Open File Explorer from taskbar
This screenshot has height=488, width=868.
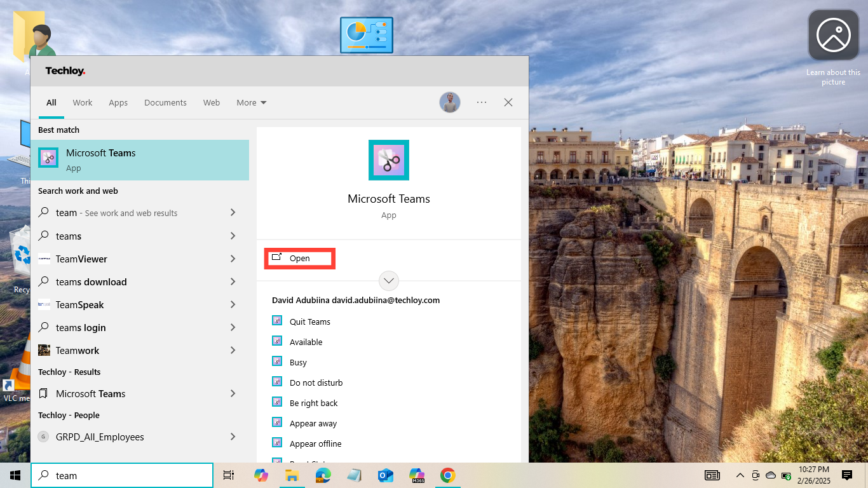coord(292,475)
